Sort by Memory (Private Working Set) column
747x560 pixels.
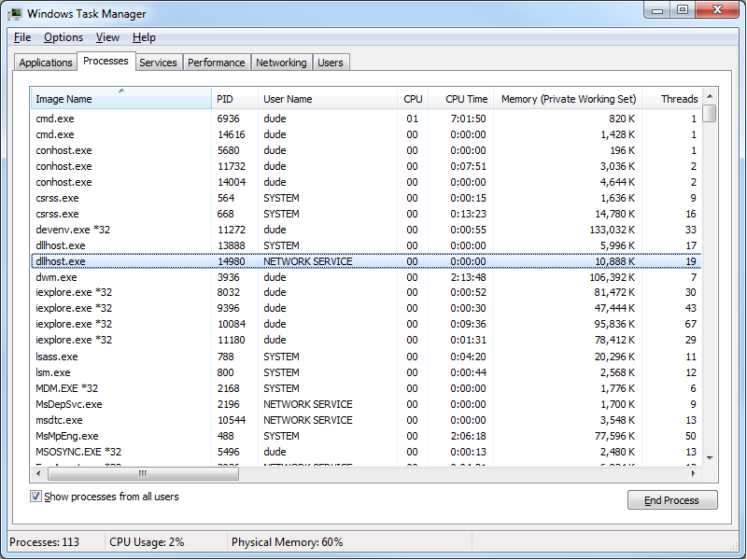click(x=568, y=99)
